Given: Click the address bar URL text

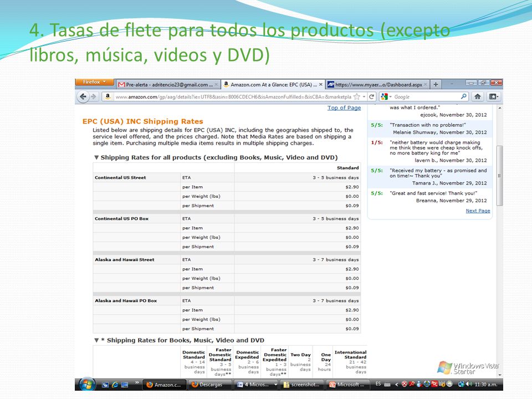Looking at the screenshot, I should click(233, 96).
